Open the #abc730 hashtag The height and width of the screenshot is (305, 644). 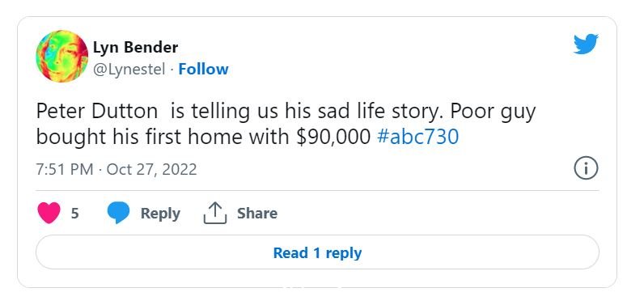(417, 137)
